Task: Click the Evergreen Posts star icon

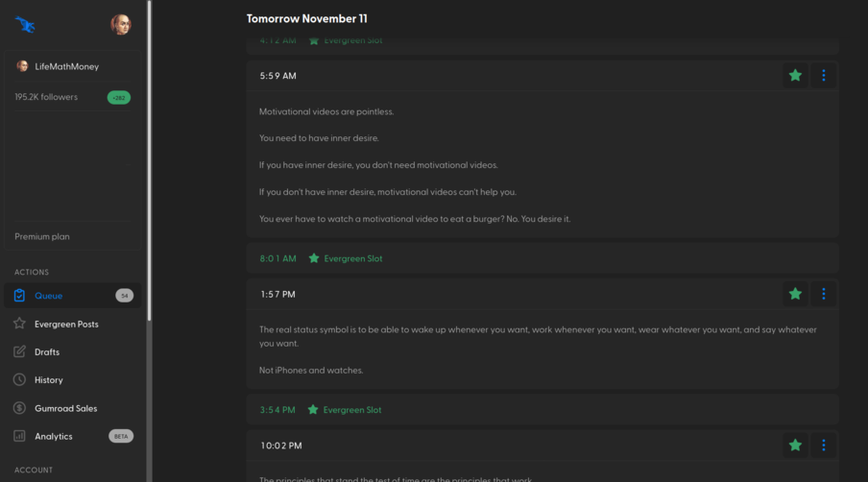Action: click(19, 324)
